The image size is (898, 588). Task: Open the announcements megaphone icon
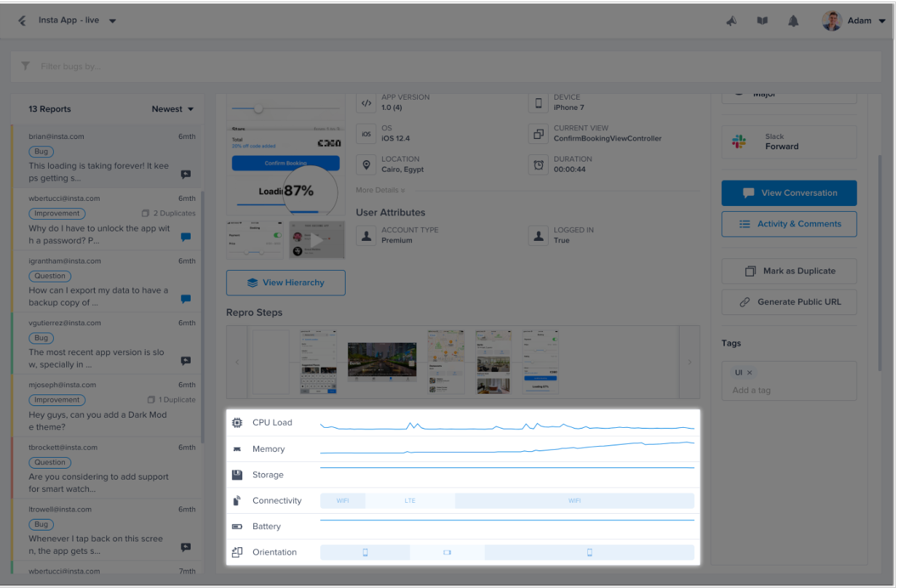pos(732,21)
